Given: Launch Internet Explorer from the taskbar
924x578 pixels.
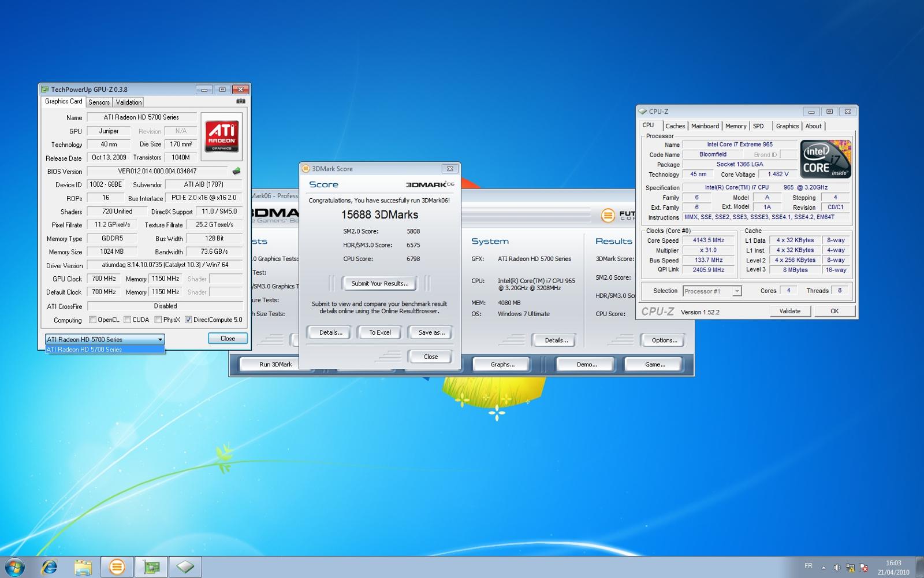Looking at the screenshot, I should [x=50, y=567].
